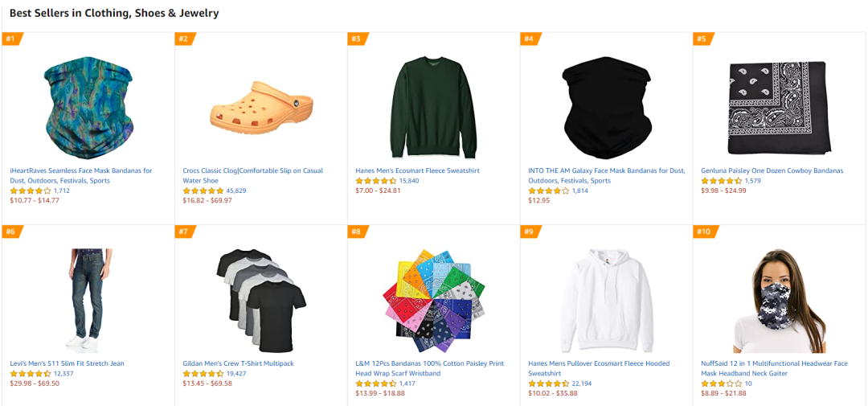Open the 15,840 reviews count for Hanes sweatshirt
The height and width of the screenshot is (406, 868).
409,181
